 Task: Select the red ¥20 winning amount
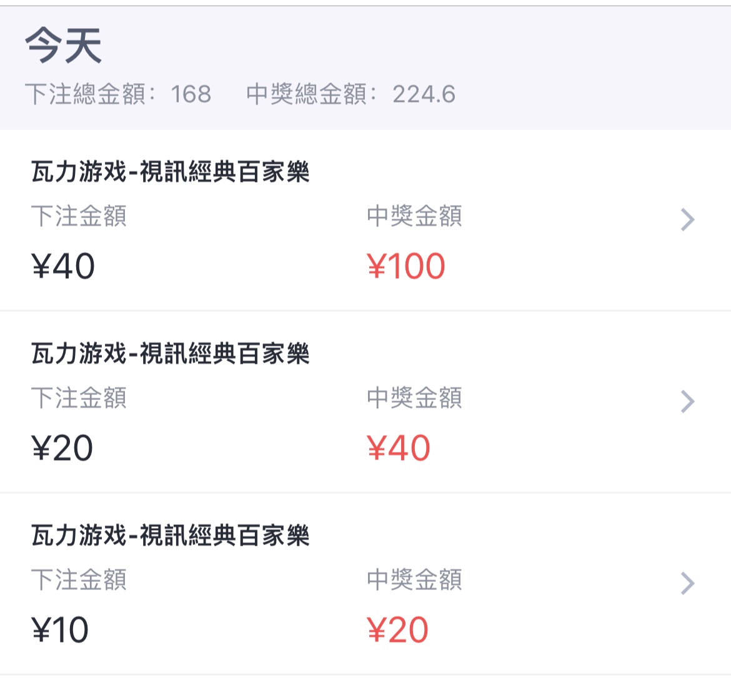click(397, 630)
